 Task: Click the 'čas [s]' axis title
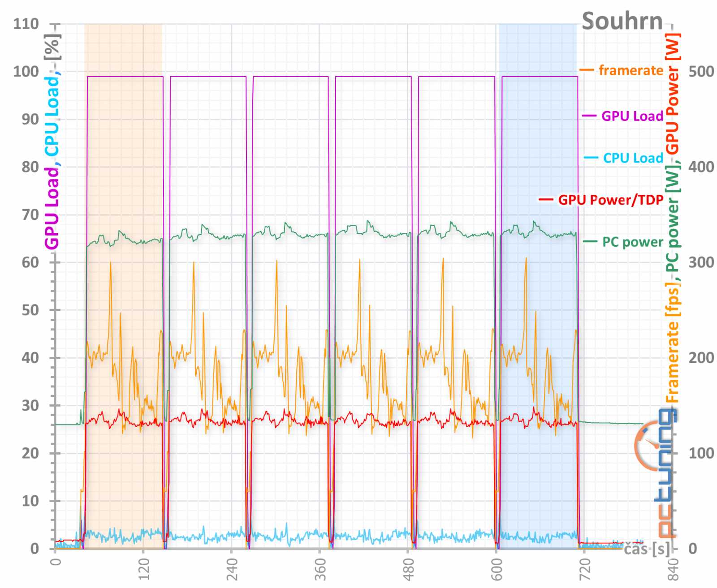point(647,549)
